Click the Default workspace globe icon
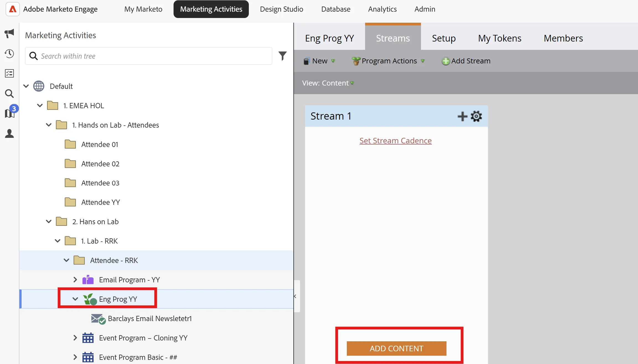638x364 pixels. tap(39, 86)
